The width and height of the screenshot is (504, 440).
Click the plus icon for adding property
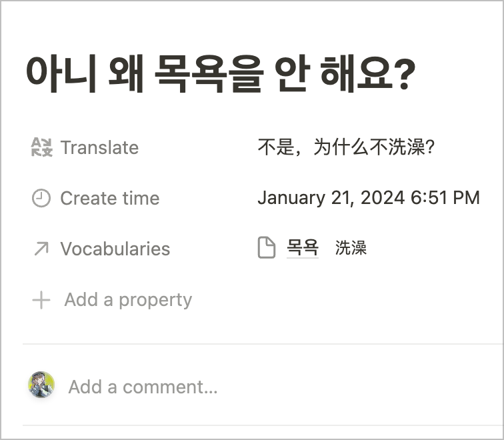click(41, 300)
